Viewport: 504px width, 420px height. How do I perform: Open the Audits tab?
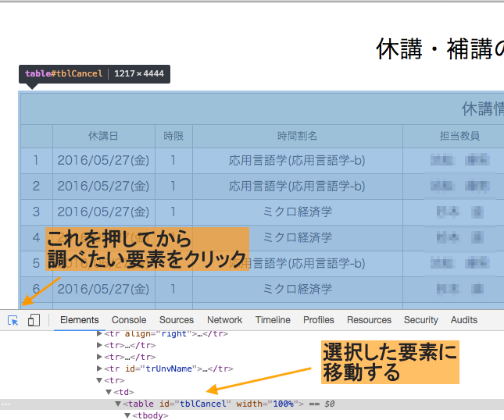coord(464,320)
